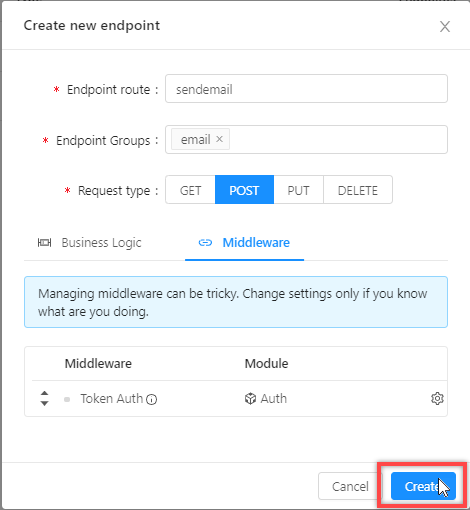Move Token Auth down with arrow
470x510 pixels.
pyautogui.click(x=44, y=403)
